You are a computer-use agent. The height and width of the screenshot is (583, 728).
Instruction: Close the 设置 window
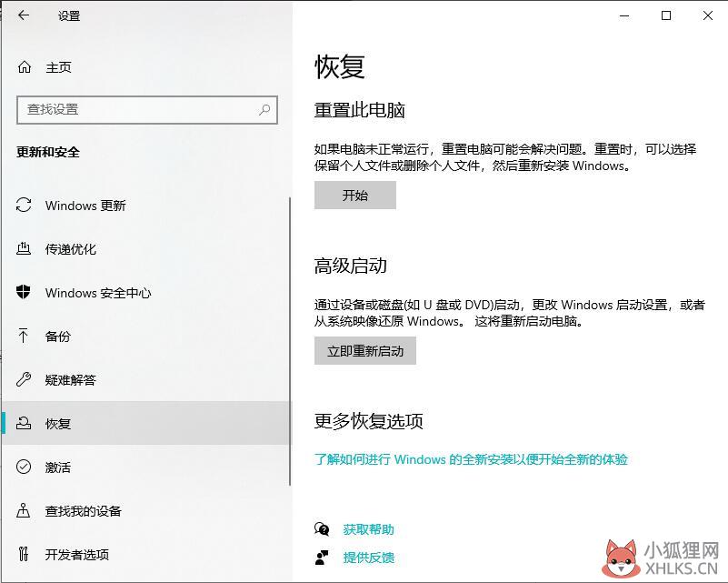tap(707, 15)
